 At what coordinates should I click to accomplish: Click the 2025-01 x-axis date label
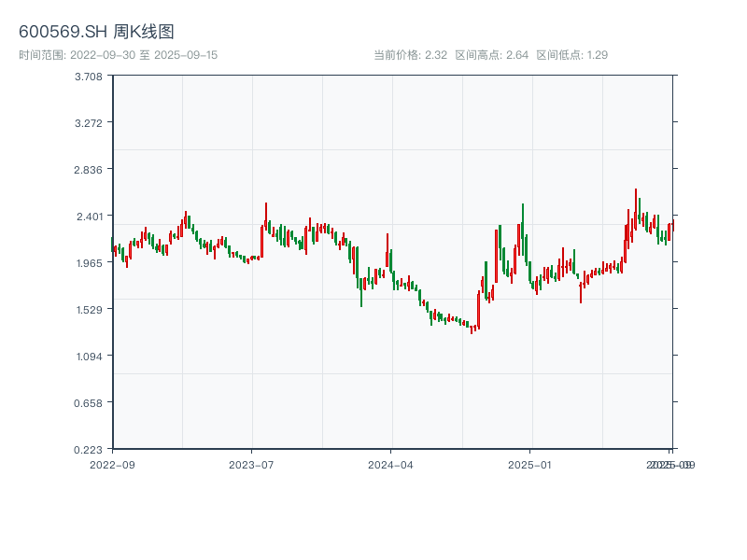click(530, 464)
